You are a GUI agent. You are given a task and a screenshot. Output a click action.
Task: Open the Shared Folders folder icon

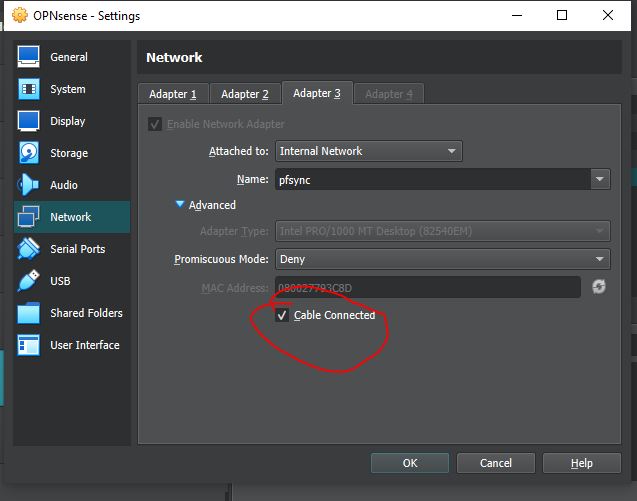(x=28, y=313)
